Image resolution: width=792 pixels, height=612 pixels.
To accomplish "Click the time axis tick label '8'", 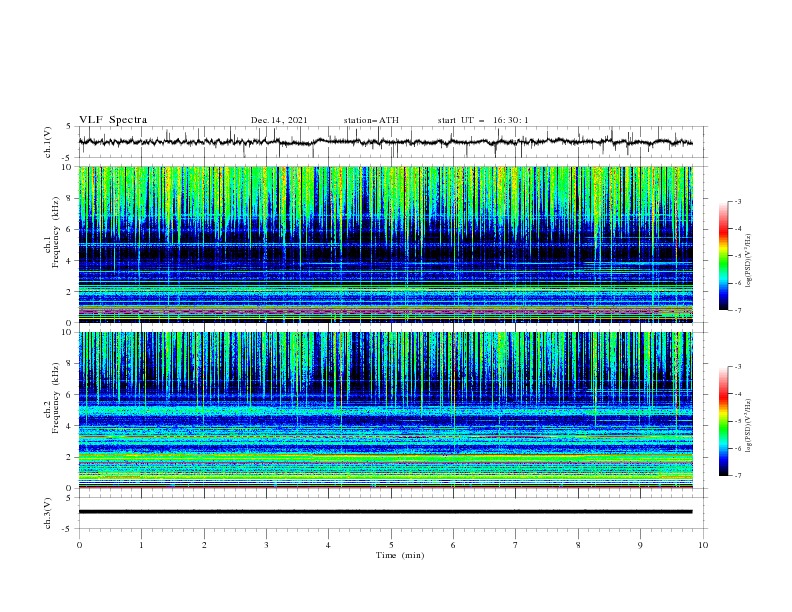I will coord(578,545).
